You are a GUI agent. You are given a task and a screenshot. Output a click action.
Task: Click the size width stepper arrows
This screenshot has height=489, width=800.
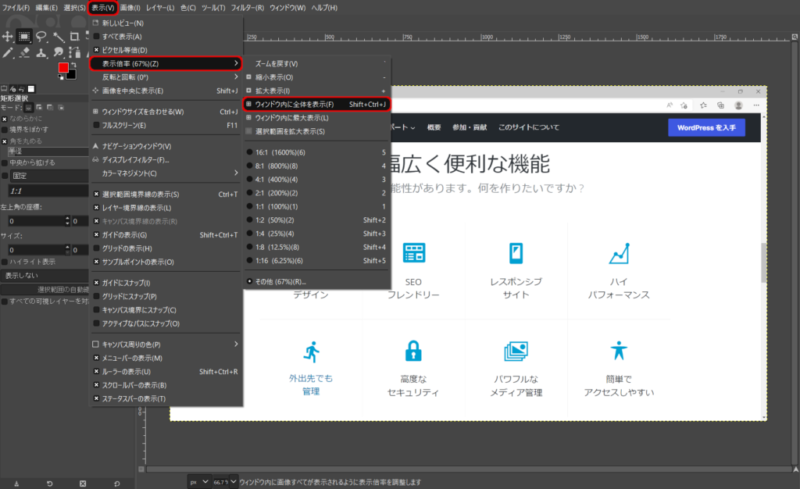[x=67, y=250]
